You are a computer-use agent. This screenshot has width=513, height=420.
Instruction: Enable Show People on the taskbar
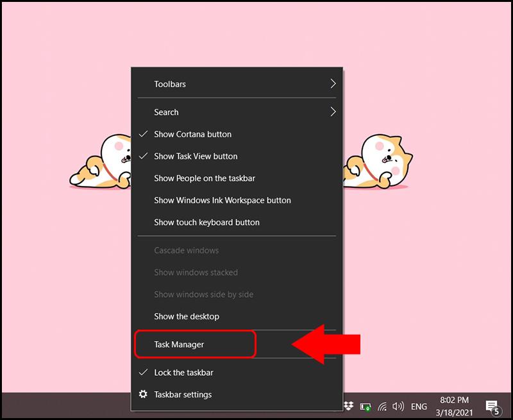[204, 178]
